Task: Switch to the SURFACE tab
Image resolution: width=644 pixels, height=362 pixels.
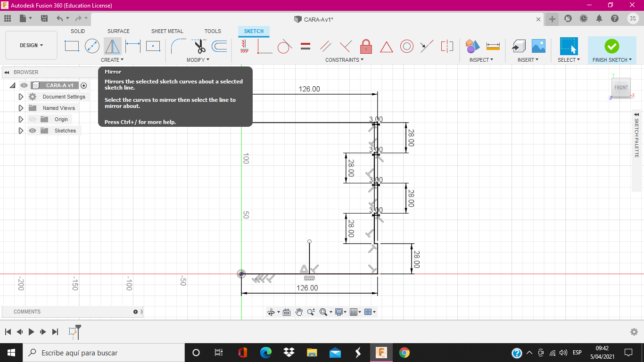Action: pyautogui.click(x=118, y=31)
